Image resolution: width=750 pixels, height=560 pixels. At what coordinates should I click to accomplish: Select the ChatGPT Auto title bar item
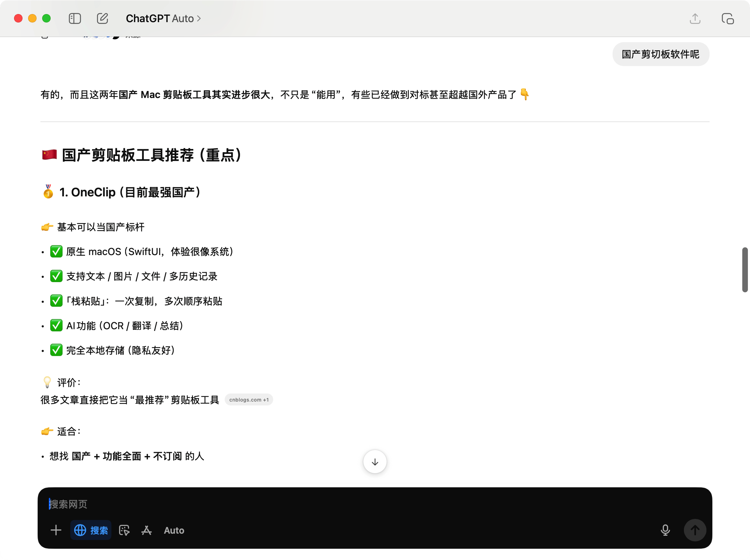tap(163, 18)
